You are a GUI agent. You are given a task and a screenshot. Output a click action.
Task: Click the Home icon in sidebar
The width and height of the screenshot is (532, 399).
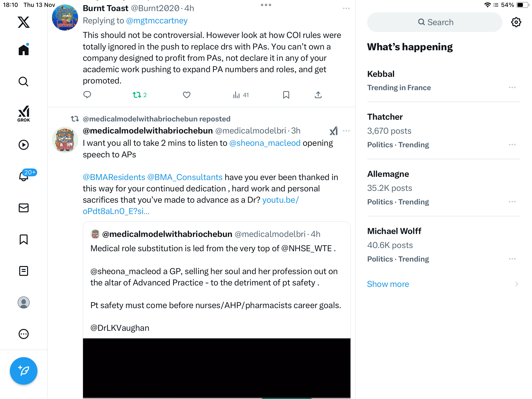(x=24, y=50)
